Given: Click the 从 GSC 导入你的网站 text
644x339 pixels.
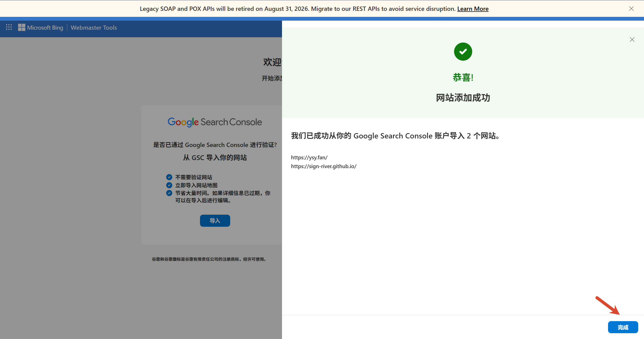Looking at the screenshot, I should (215, 158).
